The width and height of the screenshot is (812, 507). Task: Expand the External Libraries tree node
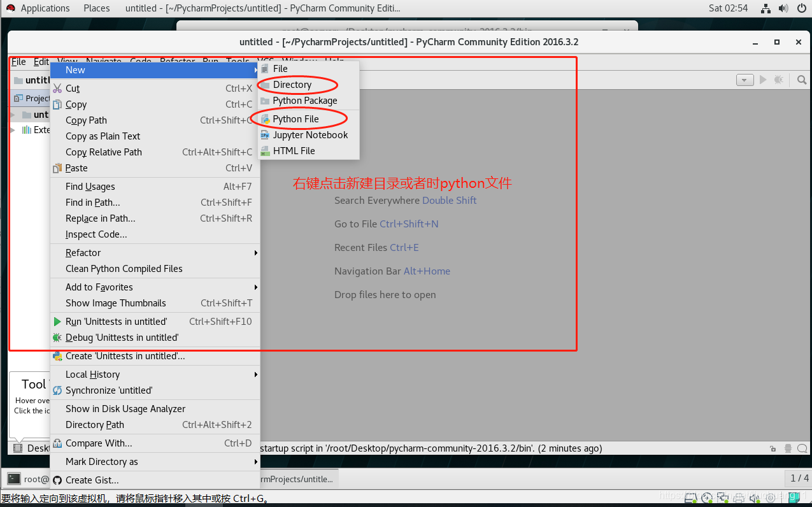point(12,130)
